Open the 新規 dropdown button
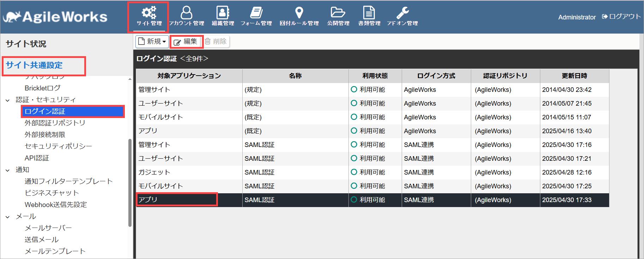 [152, 41]
